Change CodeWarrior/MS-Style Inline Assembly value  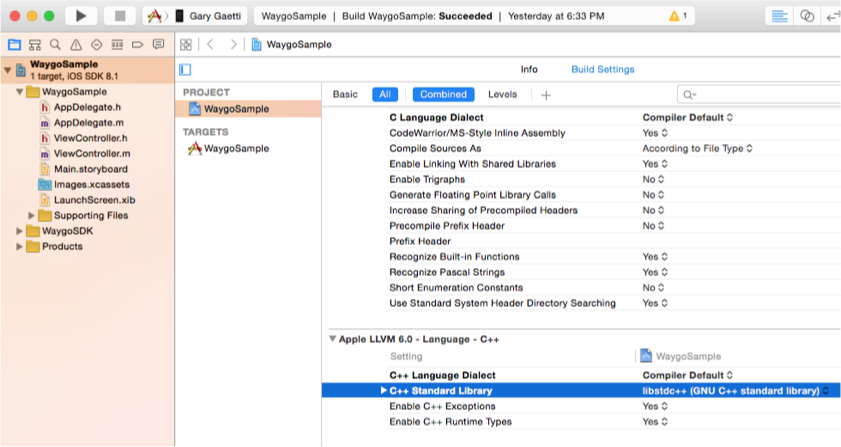(655, 133)
